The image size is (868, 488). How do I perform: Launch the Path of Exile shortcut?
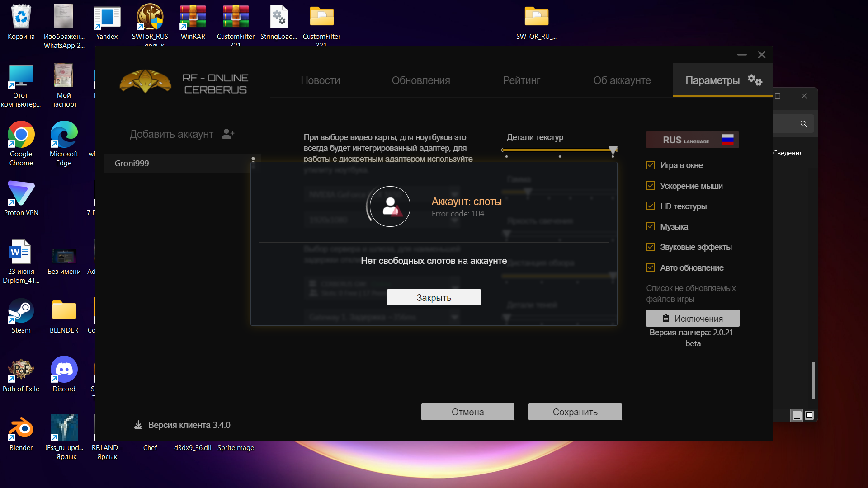21,370
